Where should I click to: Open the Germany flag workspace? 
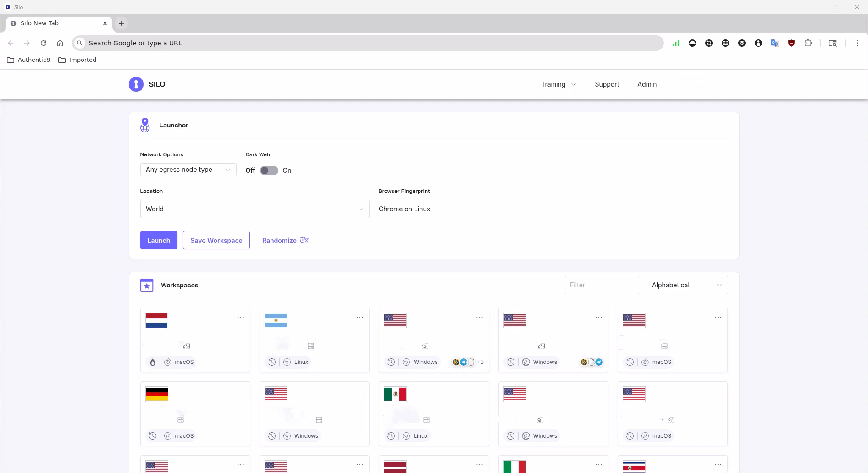tap(156, 394)
